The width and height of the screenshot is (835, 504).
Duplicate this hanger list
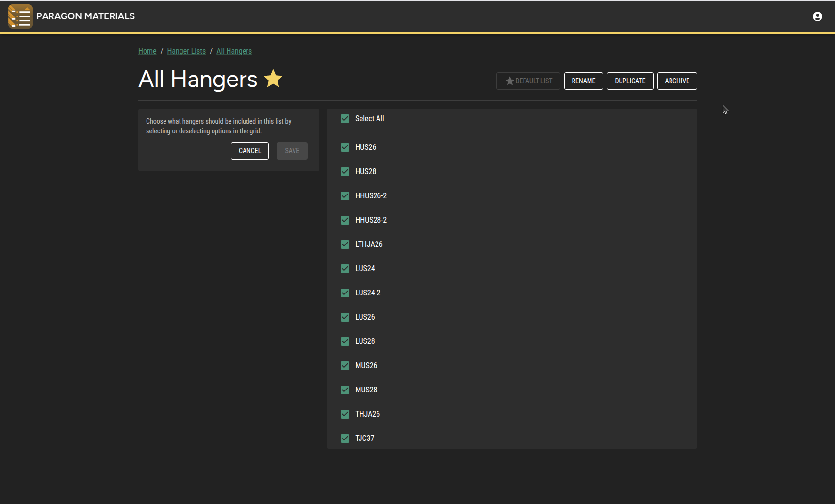(630, 81)
